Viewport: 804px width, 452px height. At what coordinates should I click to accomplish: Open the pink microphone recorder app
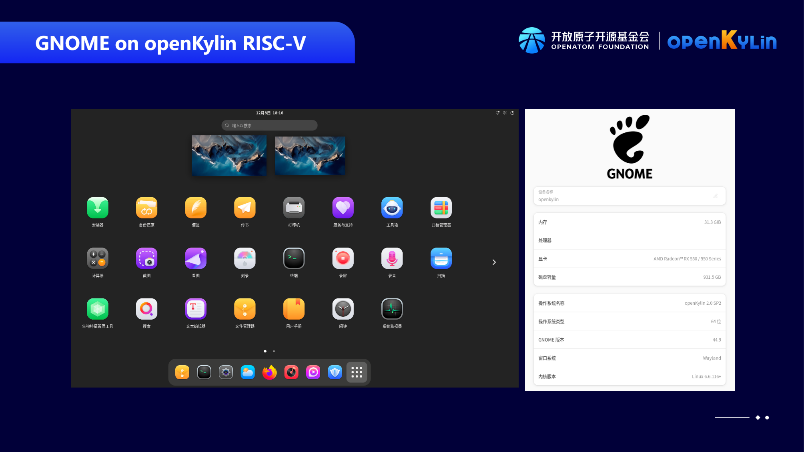point(392,258)
